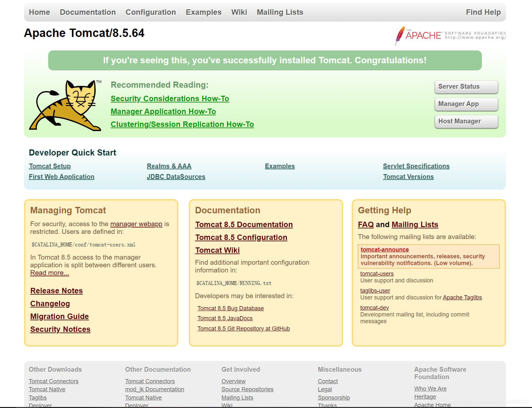Open Taglibs under Other Downloads
This screenshot has height=408, width=532.
pos(38,398)
